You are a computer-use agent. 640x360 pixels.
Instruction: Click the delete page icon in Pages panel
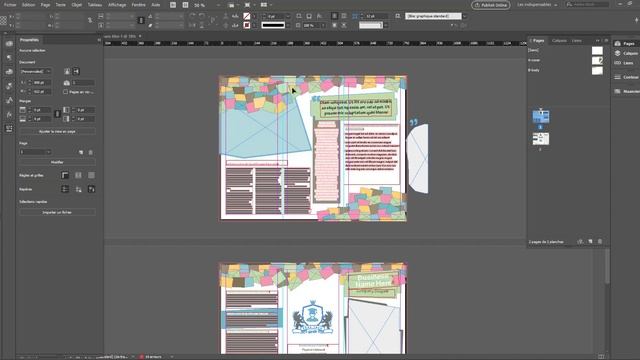(x=600, y=242)
